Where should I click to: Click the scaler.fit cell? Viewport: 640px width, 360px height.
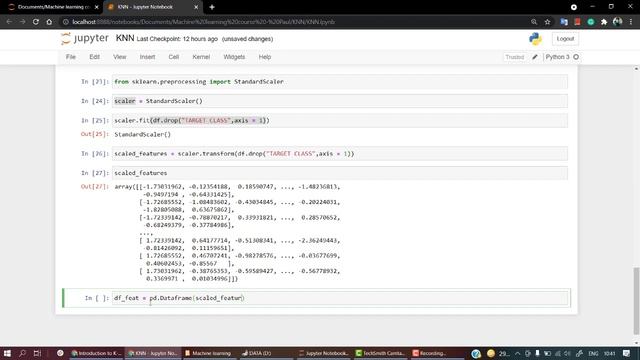pyautogui.click(x=340, y=120)
